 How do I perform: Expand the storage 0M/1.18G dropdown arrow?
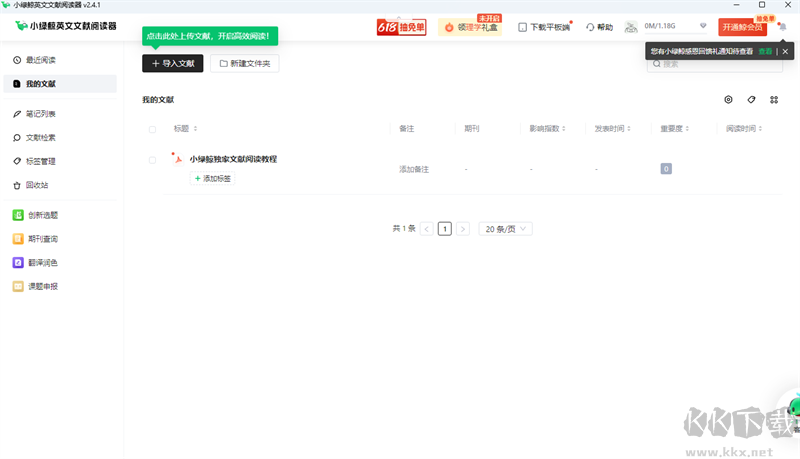pos(703,26)
